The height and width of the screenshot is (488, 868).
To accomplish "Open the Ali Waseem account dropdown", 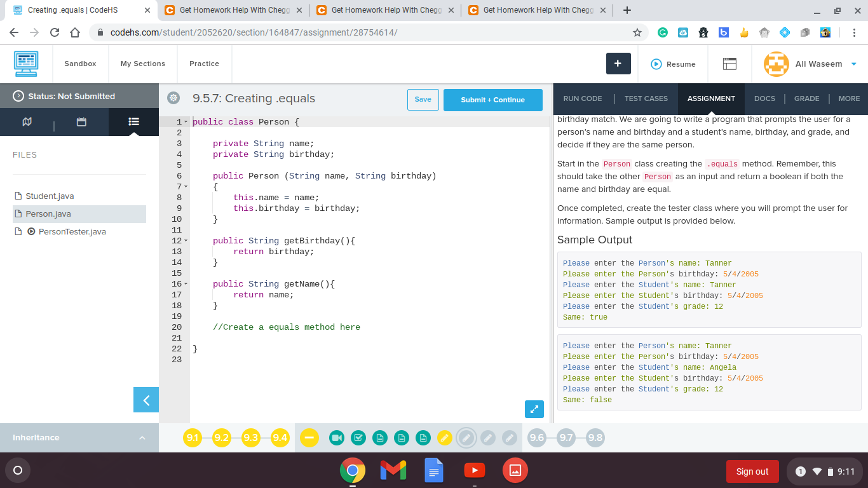I will coord(853,64).
